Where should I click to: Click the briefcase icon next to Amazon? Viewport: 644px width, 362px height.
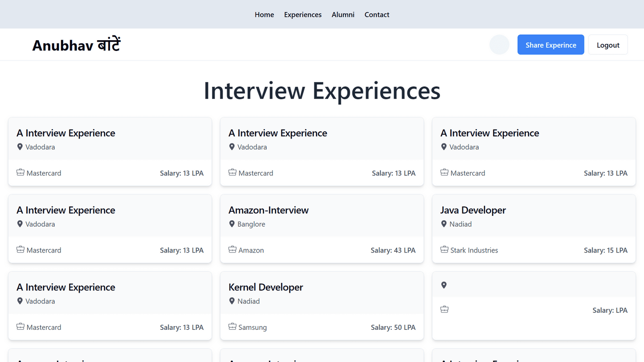coord(232,249)
